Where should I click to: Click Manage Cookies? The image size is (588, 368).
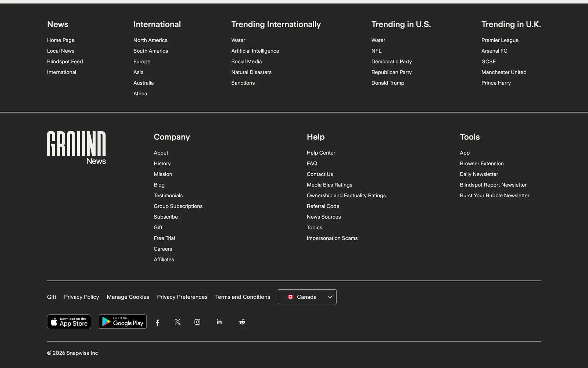(x=128, y=297)
